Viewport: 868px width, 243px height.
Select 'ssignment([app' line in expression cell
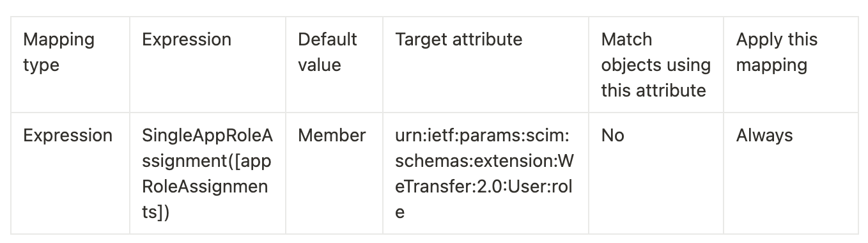tap(206, 161)
